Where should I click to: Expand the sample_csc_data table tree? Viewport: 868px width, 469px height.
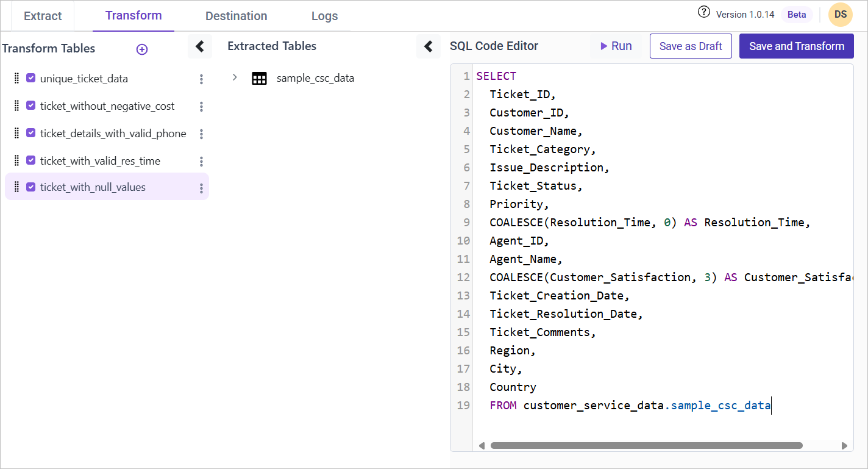coord(235,78)
